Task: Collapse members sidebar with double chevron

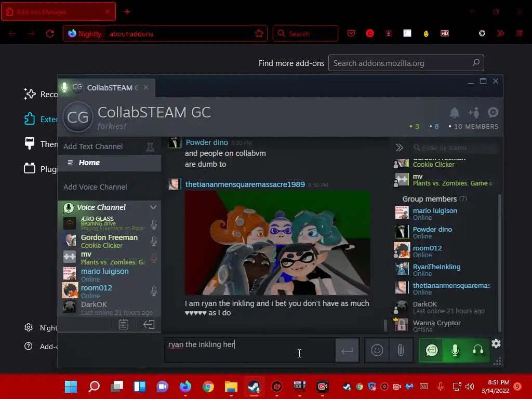Action: click(400, 148)
